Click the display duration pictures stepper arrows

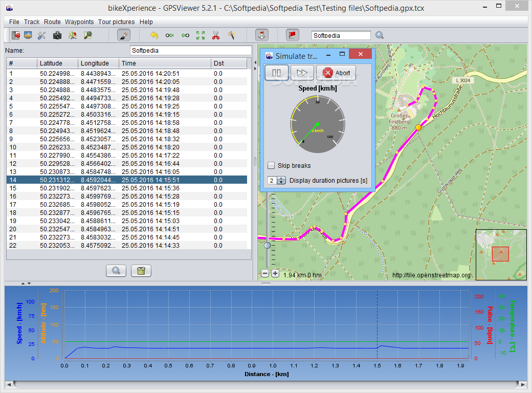(x=281, y=181)
